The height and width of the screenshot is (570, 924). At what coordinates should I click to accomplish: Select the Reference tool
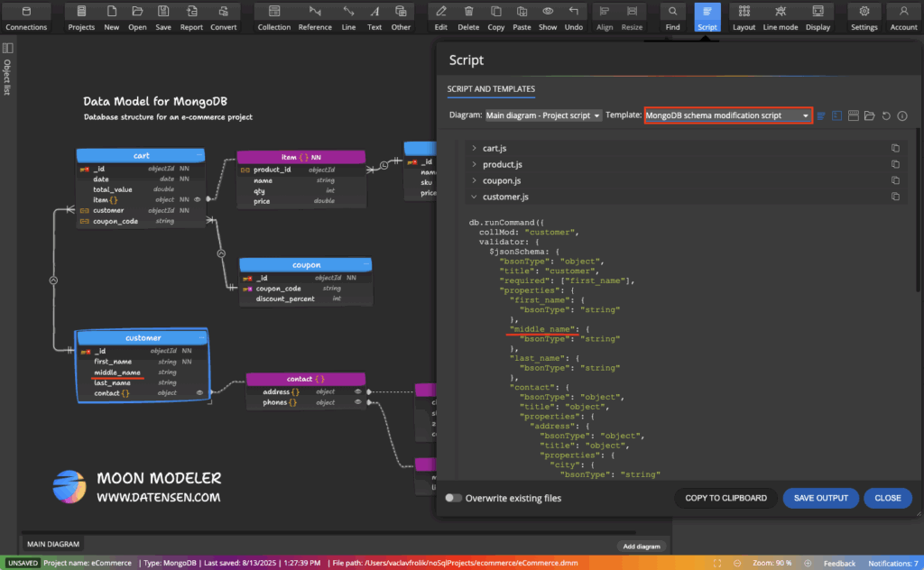[x=315, y=18]
